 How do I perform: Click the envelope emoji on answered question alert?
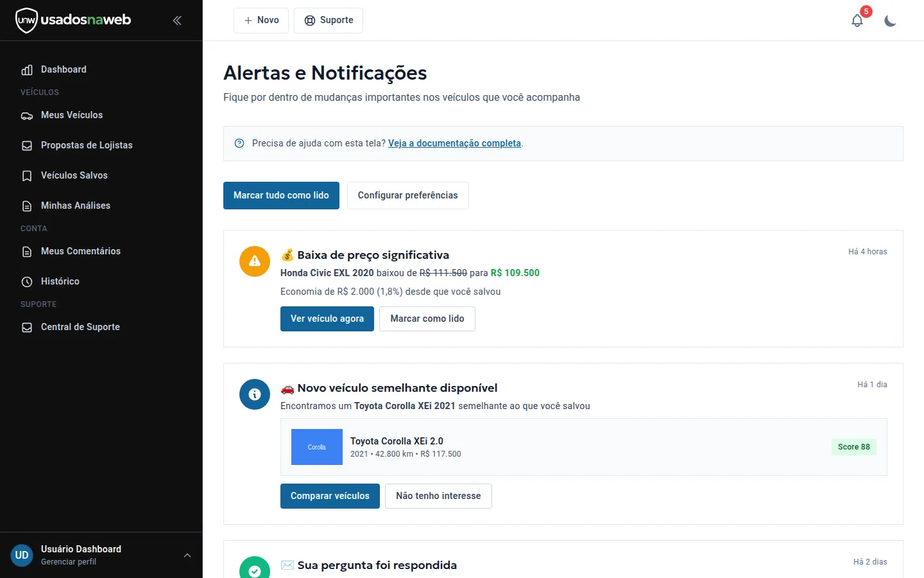coord(287,565)
